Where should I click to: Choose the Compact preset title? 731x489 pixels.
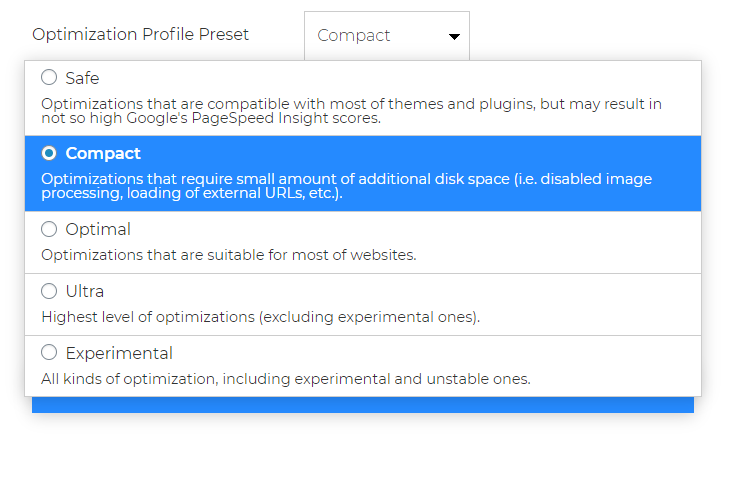[x=103, y=153]
